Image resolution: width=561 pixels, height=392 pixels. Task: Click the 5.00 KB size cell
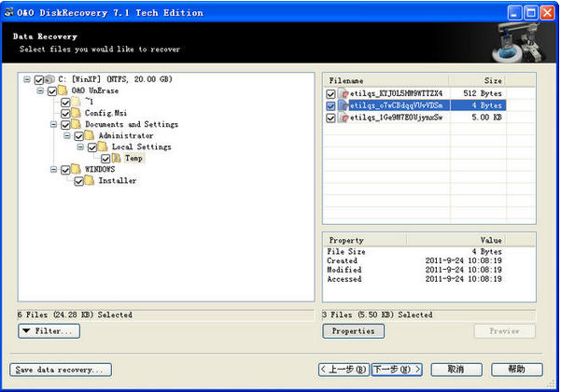coord(486,118)
